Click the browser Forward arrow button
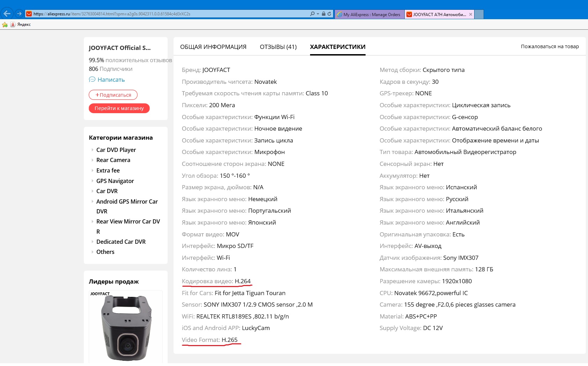This screenshot has height=366, width=588. 19,14
